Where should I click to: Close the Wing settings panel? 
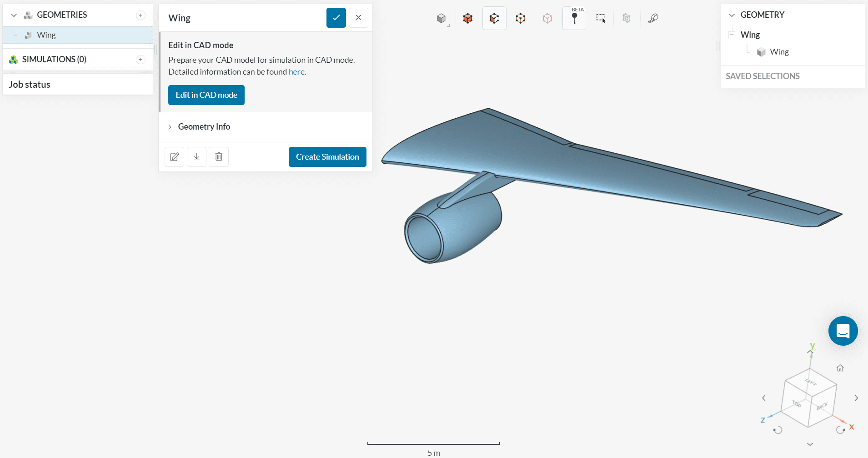tap(358, 18)
